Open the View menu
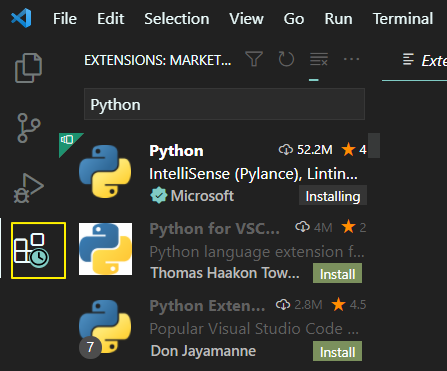This screenshot has width=447, height=371. (246, 19)
